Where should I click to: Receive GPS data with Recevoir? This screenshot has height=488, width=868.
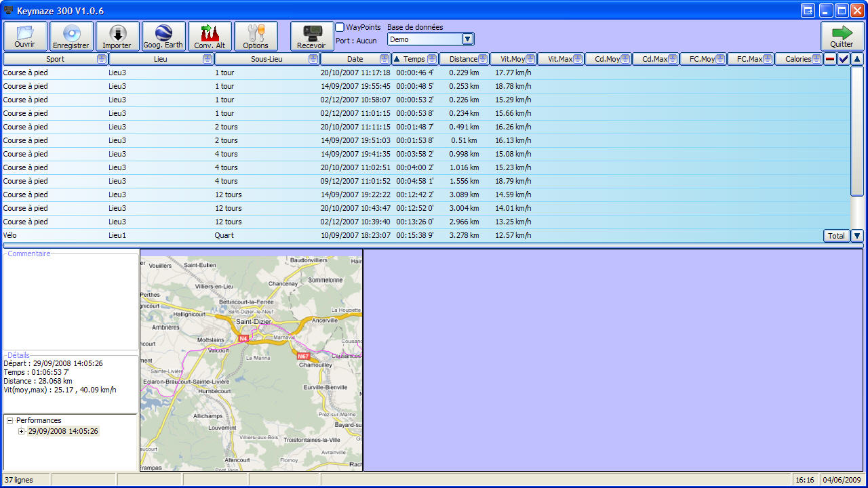coord(312,36)
